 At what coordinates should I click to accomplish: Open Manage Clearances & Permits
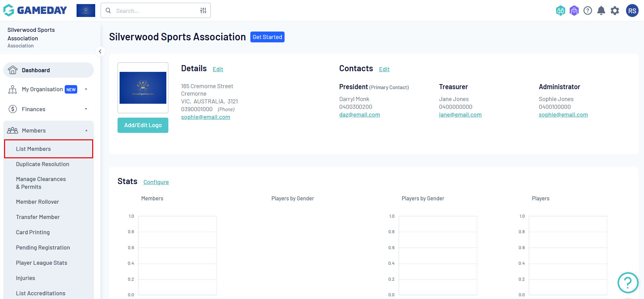coord(41,183)
